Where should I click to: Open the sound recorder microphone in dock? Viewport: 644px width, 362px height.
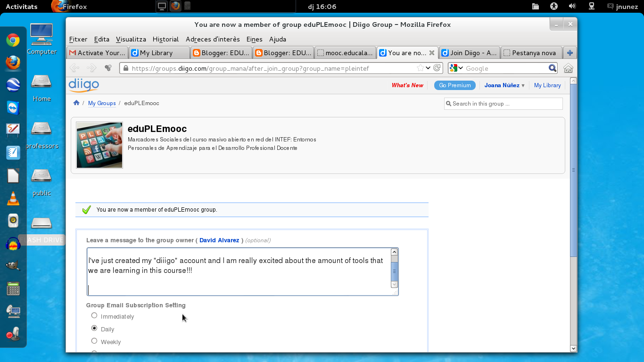pyautogui.click(x=13, y=333)
